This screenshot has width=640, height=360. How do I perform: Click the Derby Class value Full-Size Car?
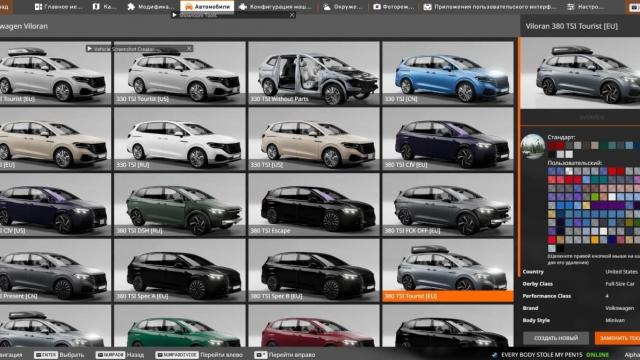tap(620, 284)
